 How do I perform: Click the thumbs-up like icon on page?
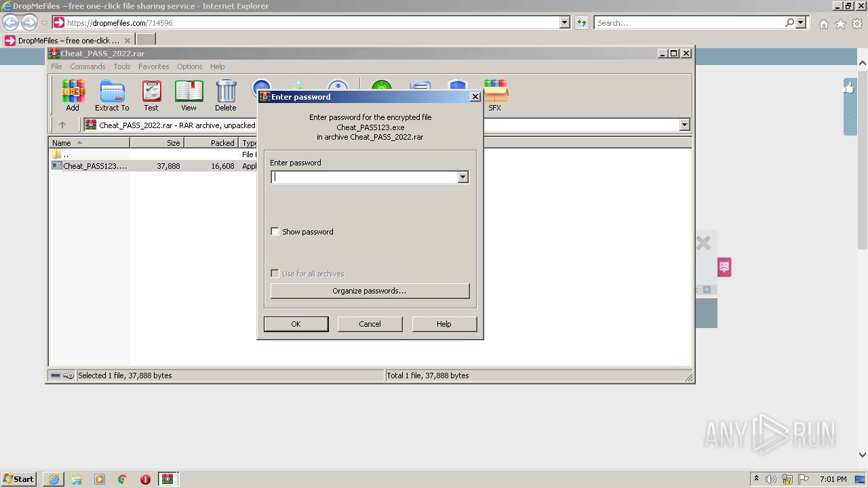click(x=849, y=87)
